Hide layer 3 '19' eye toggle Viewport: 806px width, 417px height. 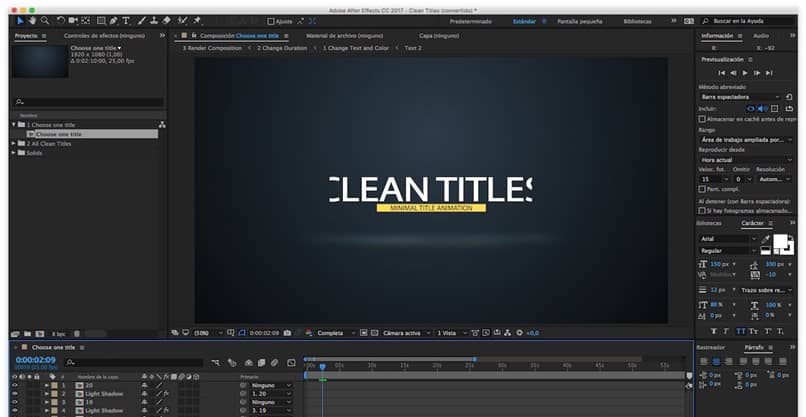(14, 402)
